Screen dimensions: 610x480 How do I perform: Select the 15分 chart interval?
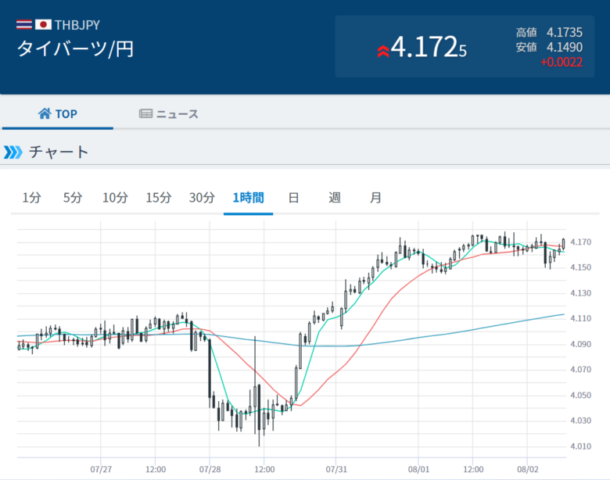pyautogui.click(x=158, y=198)
